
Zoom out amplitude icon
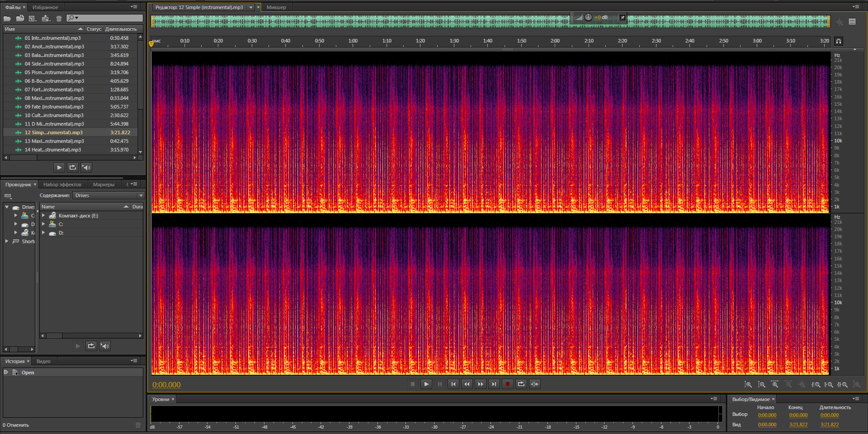click(x=762, y=385)
